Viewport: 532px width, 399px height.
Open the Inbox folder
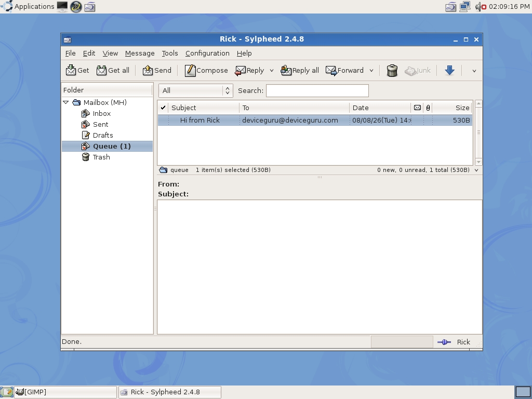[101, 113]
